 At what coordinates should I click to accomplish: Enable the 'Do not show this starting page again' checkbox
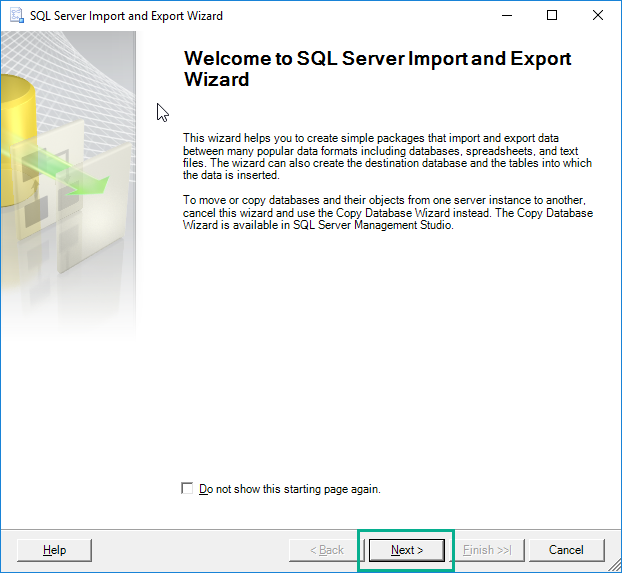(187, 489)
